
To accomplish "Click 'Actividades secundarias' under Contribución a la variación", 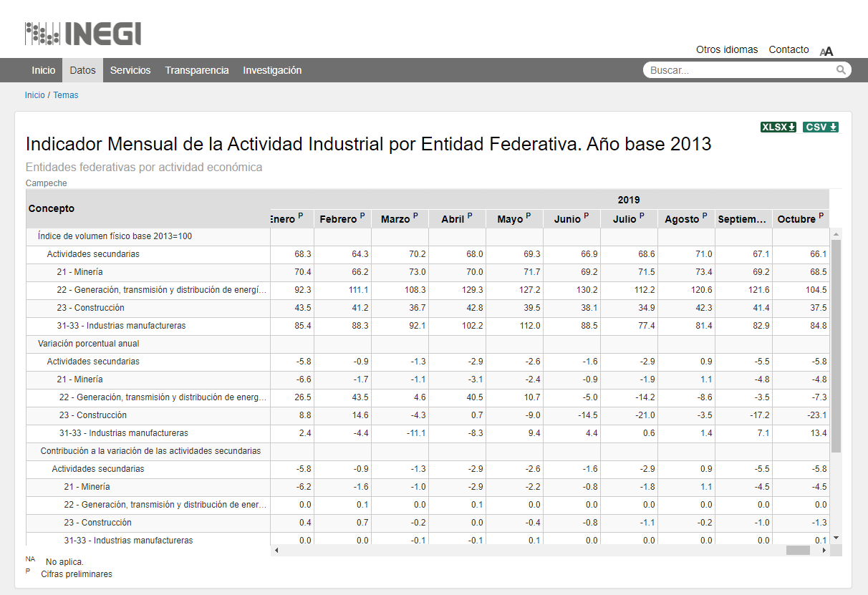I will pos(98,469).
